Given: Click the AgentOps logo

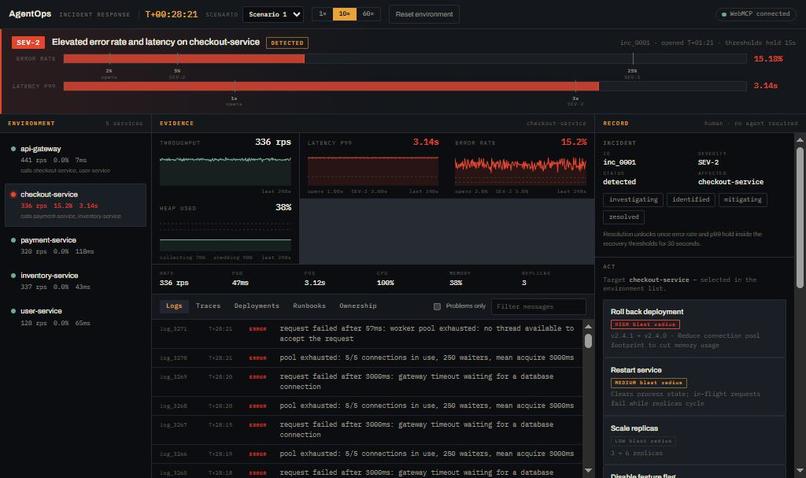Looking at the screenshot, I should tap(30, 14).
